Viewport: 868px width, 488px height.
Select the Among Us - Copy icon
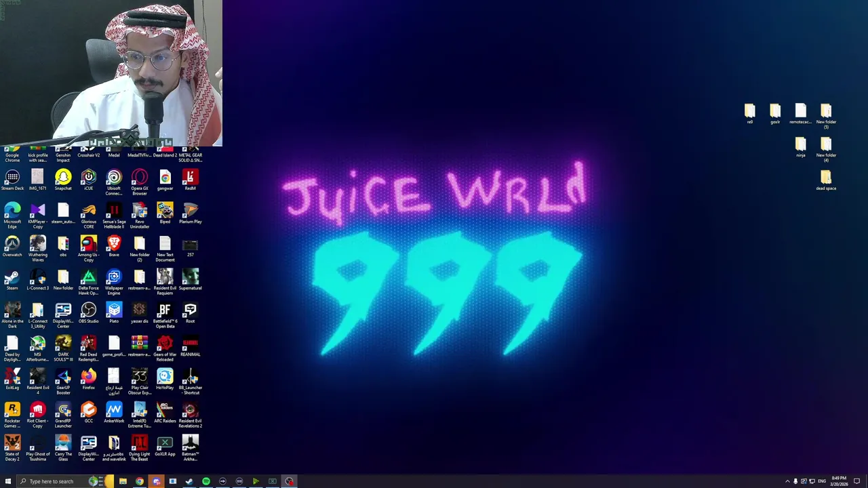[x=89, y=249]
